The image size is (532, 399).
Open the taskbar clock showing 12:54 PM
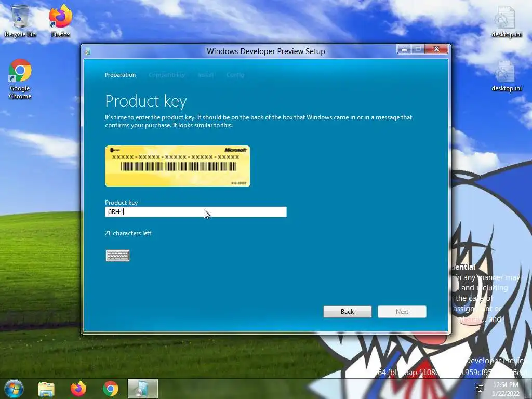pyautogui.click(x=506, y=389)
